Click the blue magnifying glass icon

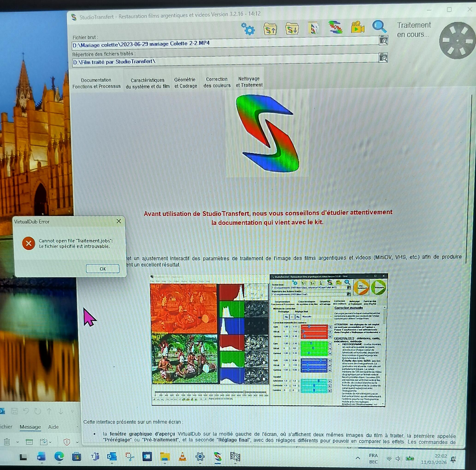click(379, 26)
